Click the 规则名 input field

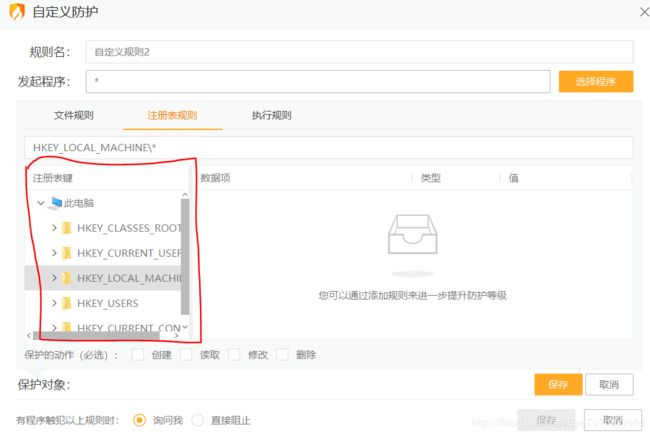click(359, 52)
